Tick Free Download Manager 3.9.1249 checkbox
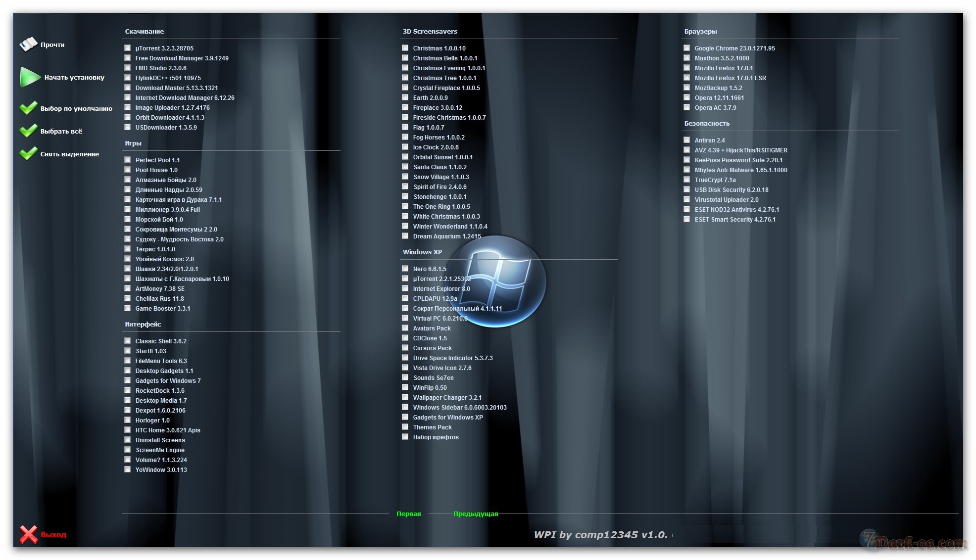Screen dimensions: 976x560 tap(128, 58)
